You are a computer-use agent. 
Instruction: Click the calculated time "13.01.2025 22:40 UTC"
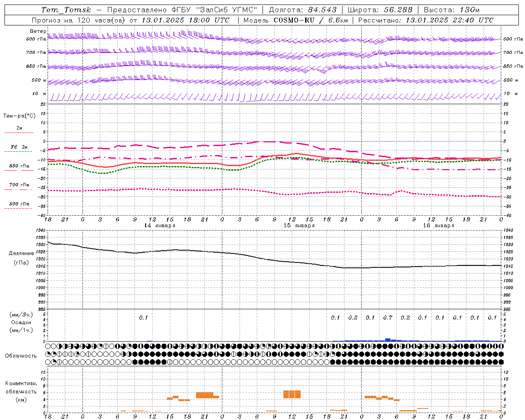coord(450,20)
